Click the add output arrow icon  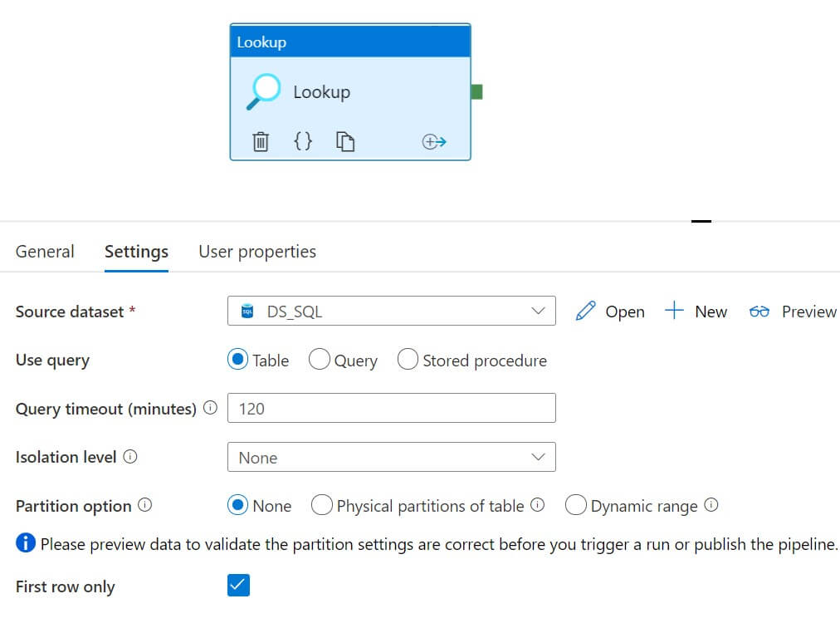click(434, 142)
